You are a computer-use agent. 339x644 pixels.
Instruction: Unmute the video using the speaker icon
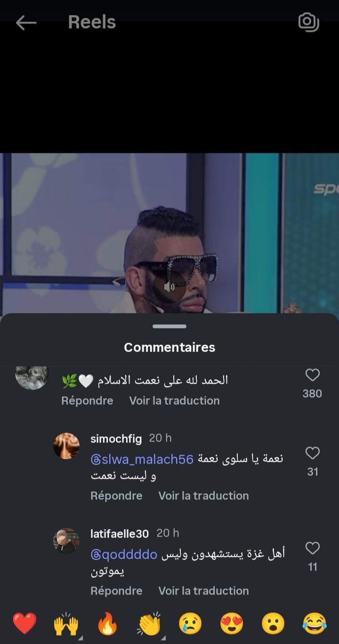pyautogui.click(x=169, y=286)
